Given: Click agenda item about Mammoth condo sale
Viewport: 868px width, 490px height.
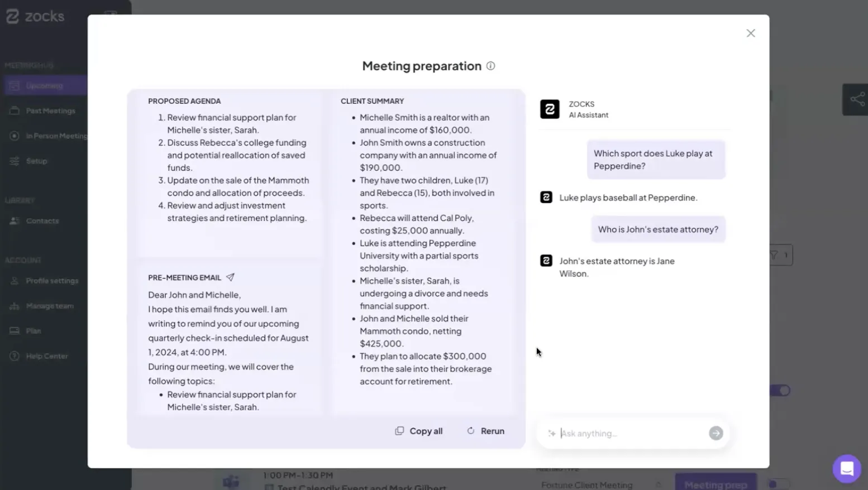Looking at the screenshot, I should (x=238, y=186).
